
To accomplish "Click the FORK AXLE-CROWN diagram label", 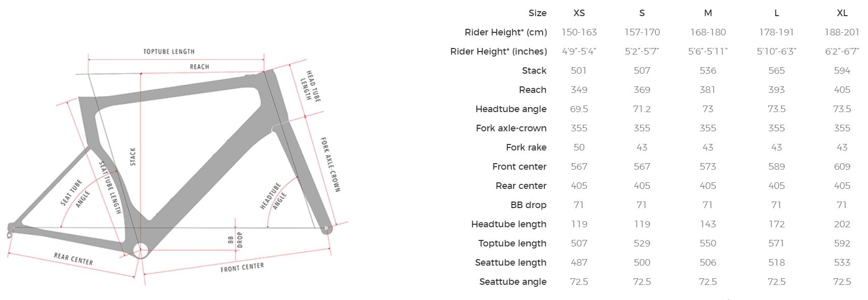I will pos(330,165).
